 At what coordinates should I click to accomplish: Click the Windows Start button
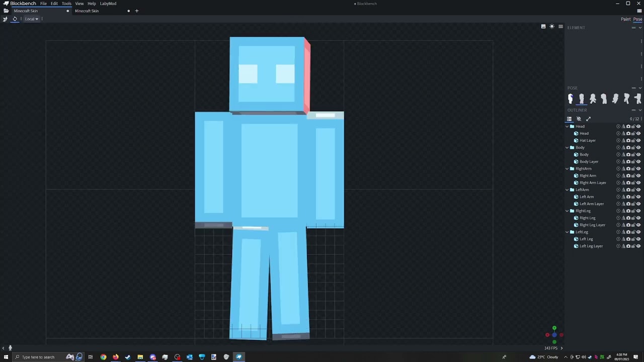click(x=6, y=357)
